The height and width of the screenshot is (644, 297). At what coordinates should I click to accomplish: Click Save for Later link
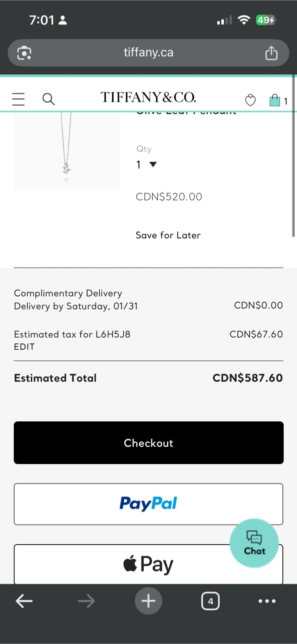tap(168, 235)
